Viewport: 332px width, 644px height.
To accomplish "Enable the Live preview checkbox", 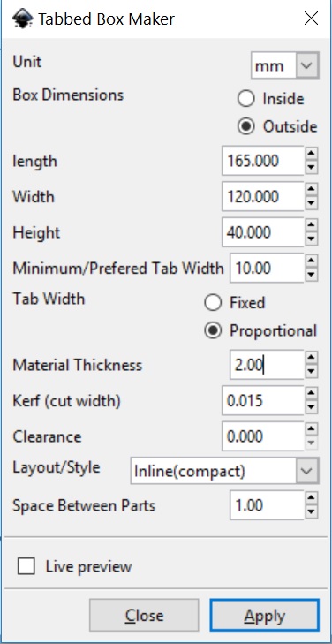I will tap(26, 567).
